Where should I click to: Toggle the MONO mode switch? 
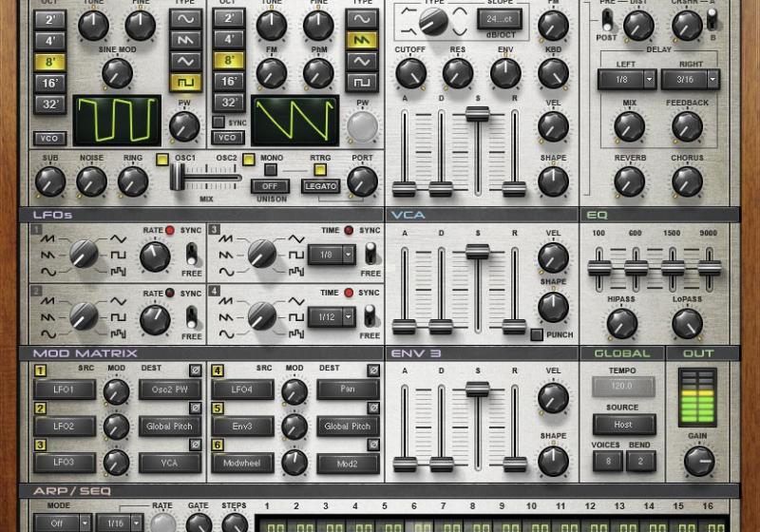pyautogui.click(x=271, y=169)
